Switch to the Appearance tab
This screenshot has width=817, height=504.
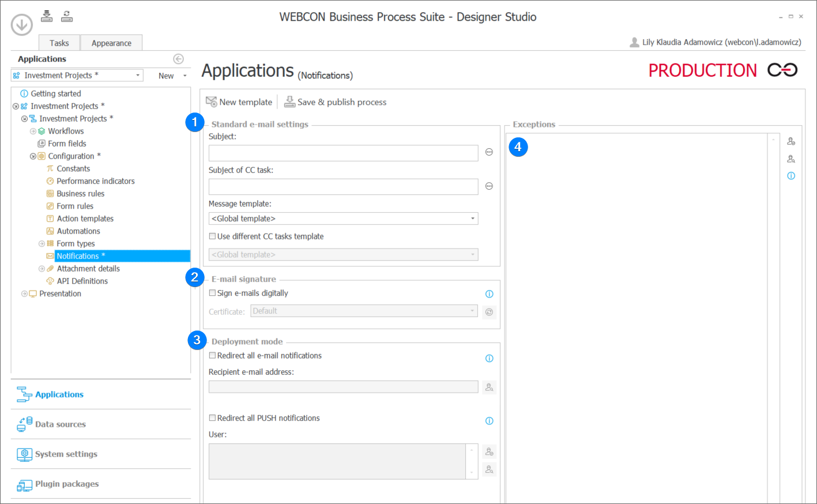tap(111, 43)
